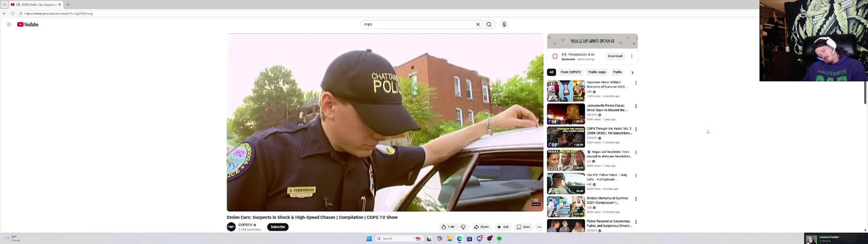The height and width of the screenshot is (244, 868).
Task: Open 'Wildest Moments of Summer 2025' thumbnail
Action: pyautogui.click(x=566, y=207)
